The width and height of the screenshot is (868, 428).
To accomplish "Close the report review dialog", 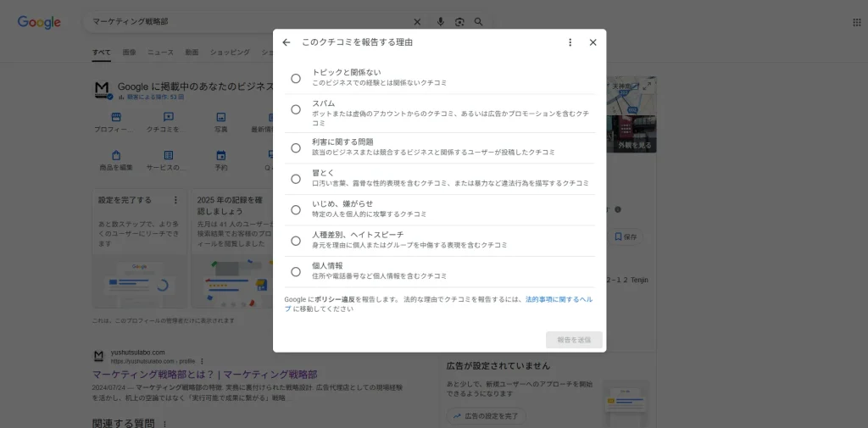I will [x=593, y=42].
